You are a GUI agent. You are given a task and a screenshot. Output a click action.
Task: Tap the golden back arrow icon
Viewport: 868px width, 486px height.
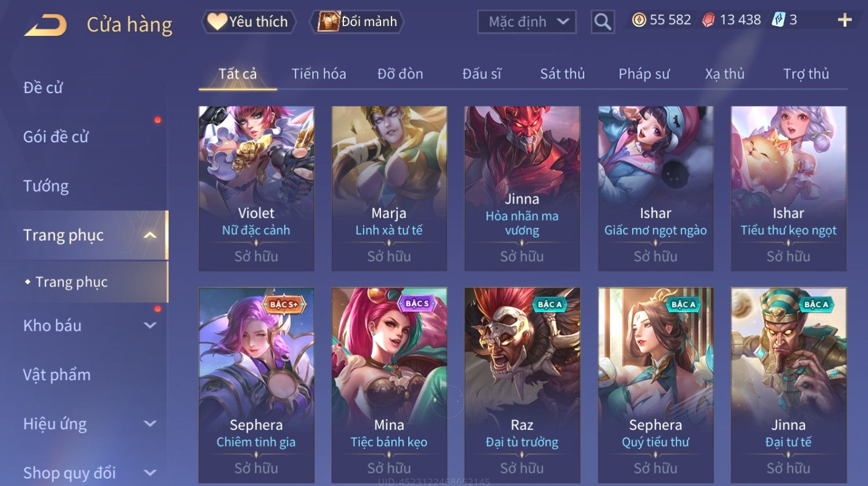pyautogui.click(x=46, y=25)
